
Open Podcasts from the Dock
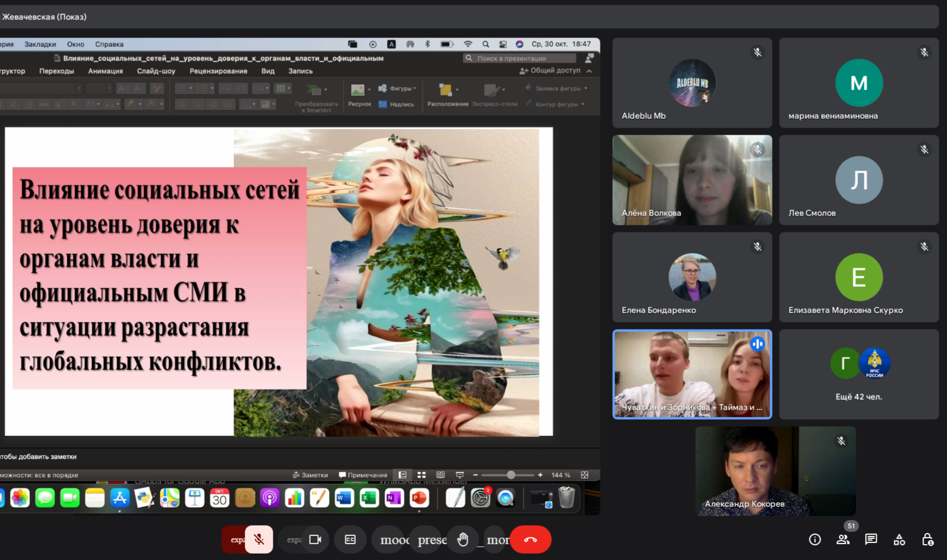(269, 498)
